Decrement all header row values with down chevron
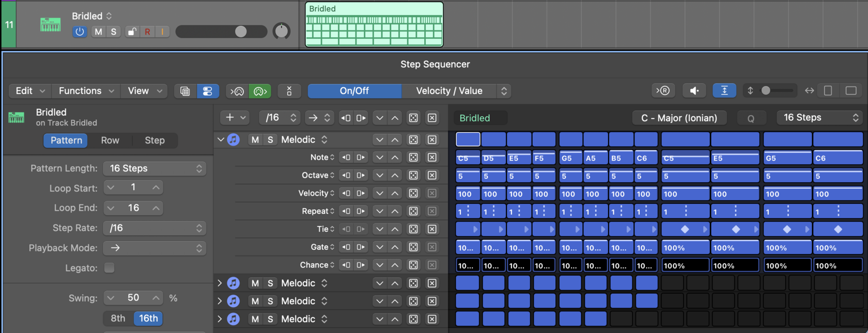The width and height of the screenshot is (868, 333). (380, 118)
